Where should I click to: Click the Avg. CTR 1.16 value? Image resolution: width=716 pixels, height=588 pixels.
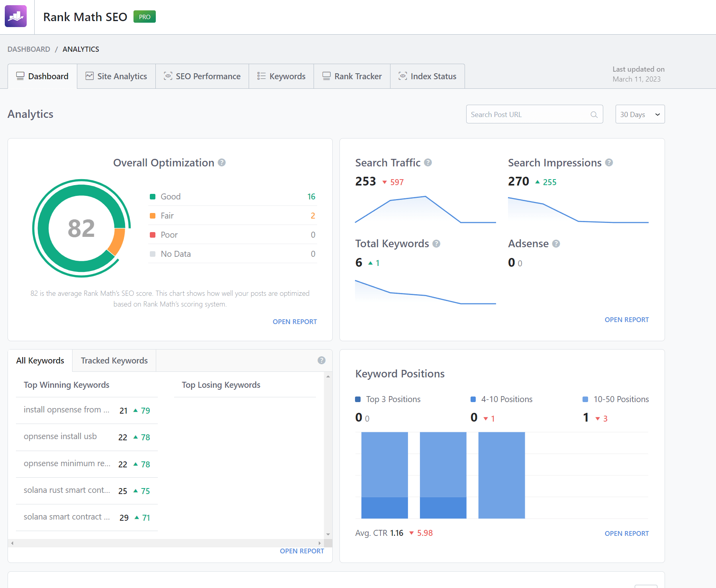click(x=396, y=533)
